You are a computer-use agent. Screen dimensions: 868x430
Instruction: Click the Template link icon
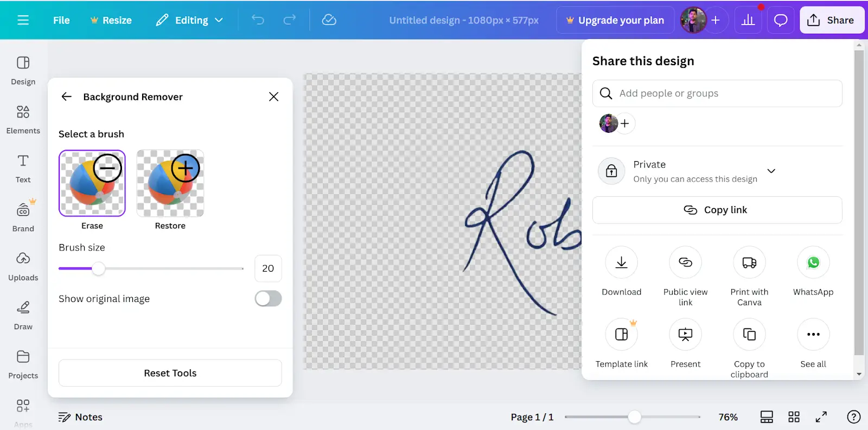point(622,335)
